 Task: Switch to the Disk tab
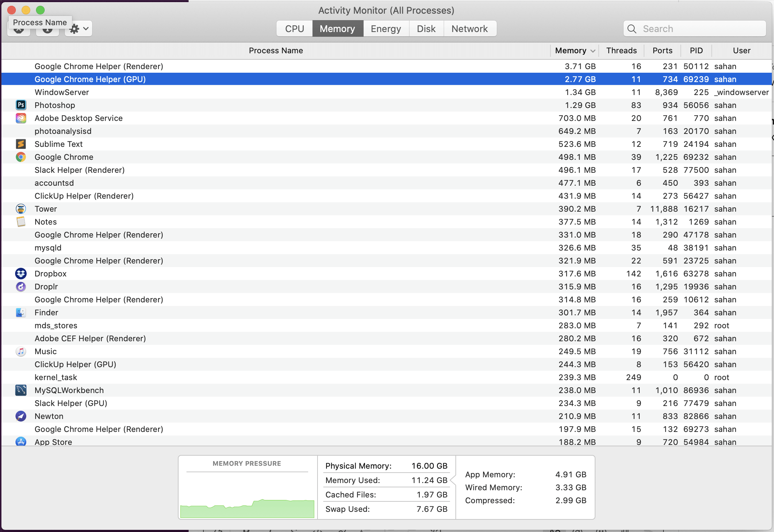[x=426, y=29]
